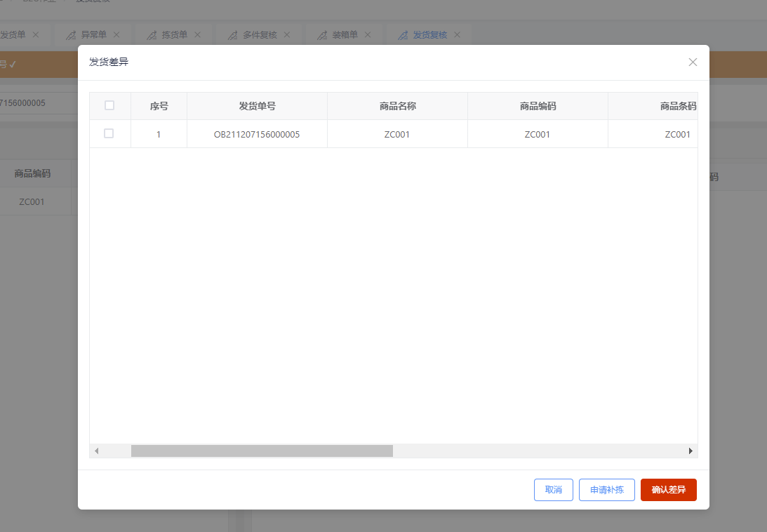
Task: Click ZC001 cell in background table
Action: click(x=32, y=201)
